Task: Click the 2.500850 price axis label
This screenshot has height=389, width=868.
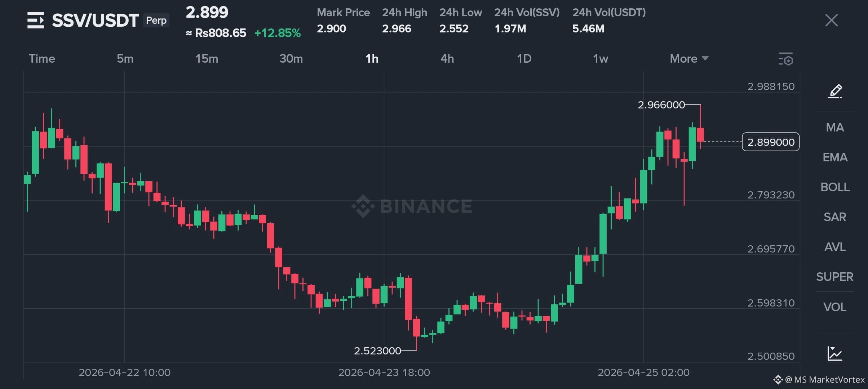Action: pyautogui.click(x=771, y=356)
